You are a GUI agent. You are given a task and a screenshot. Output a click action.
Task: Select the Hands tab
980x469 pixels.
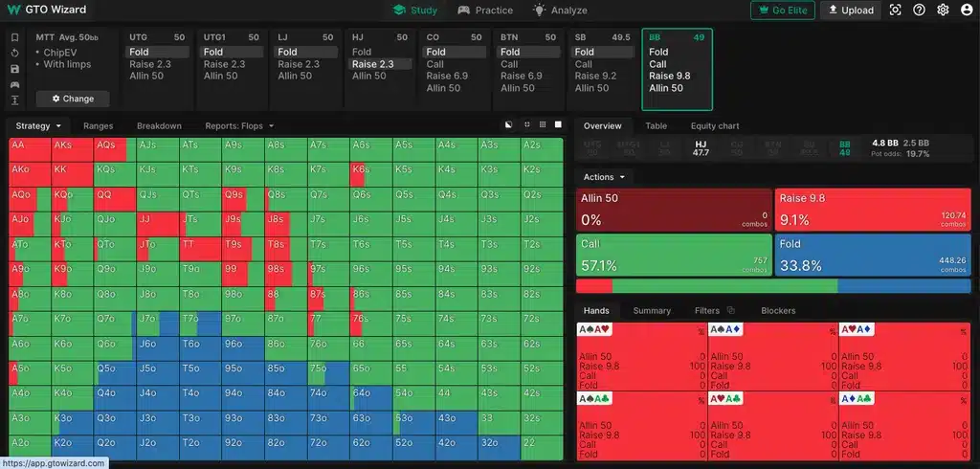(x=596, y=311)
